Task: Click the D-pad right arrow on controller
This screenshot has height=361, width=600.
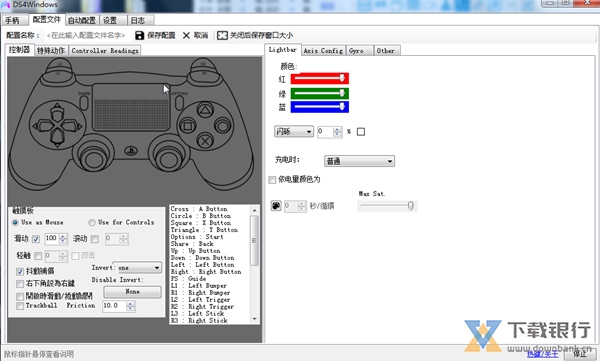Action: click(71, 125)
